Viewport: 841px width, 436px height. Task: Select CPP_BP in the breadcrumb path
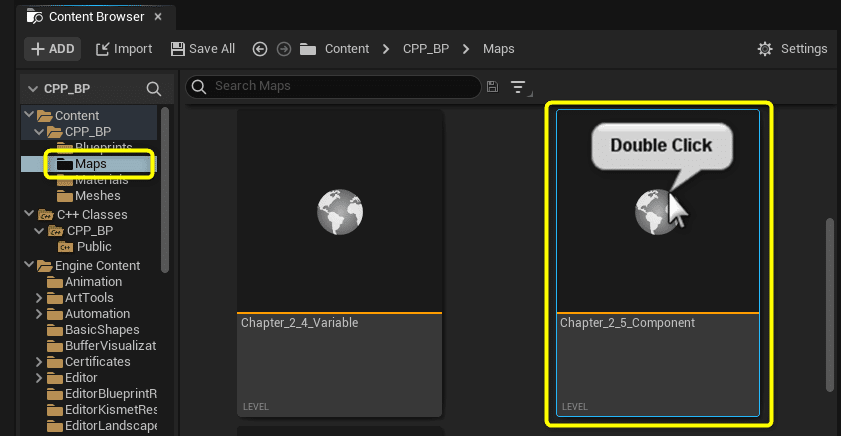426,49
